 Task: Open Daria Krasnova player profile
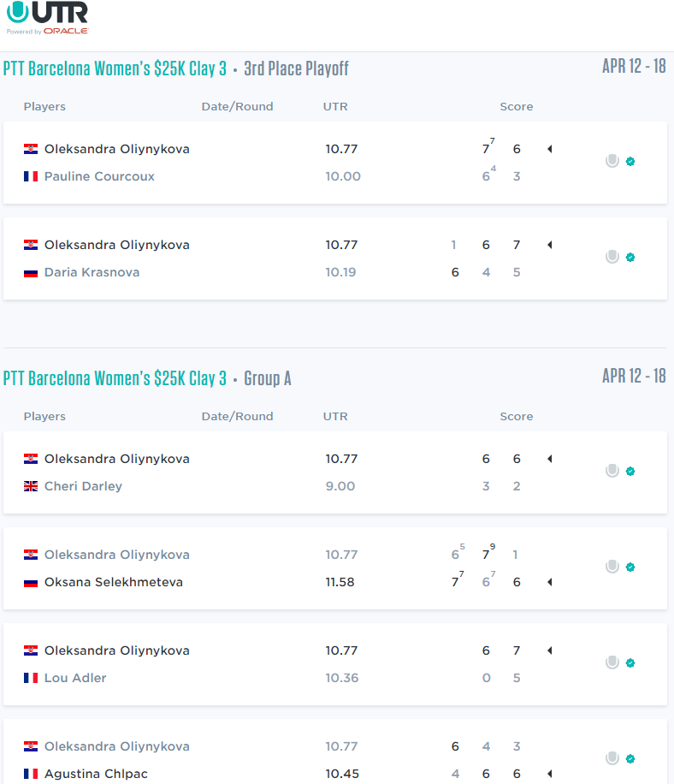click(x=92, y=272)
